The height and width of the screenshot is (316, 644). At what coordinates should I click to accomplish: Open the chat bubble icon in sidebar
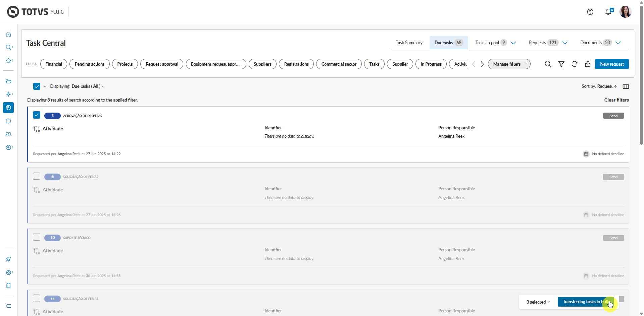(8, 121)
